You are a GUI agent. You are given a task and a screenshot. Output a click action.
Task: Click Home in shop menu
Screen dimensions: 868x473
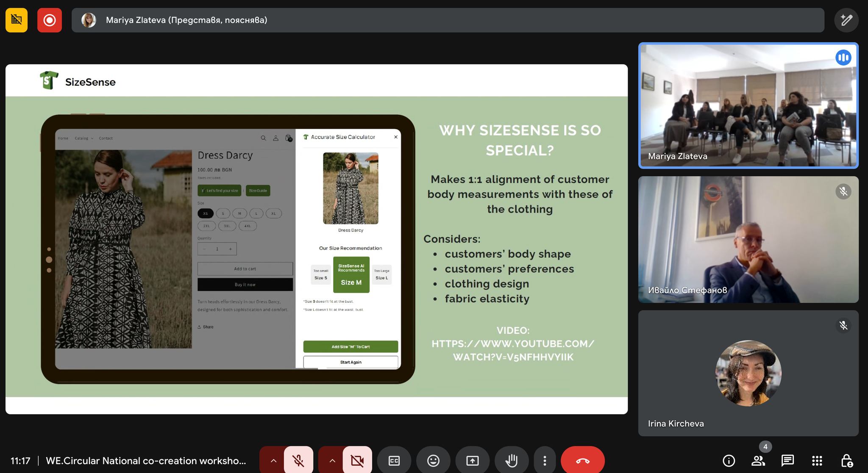pyautogui.click(x=63, y=138)
